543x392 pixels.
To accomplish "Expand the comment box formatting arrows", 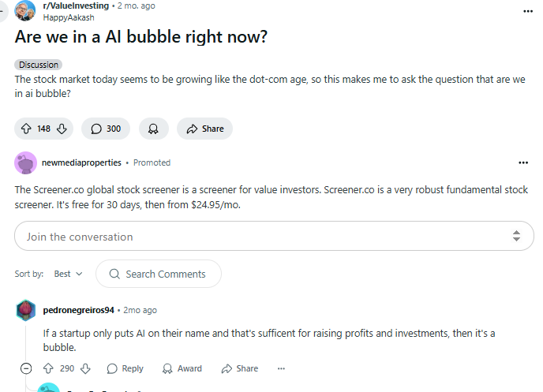I will 516,236.
